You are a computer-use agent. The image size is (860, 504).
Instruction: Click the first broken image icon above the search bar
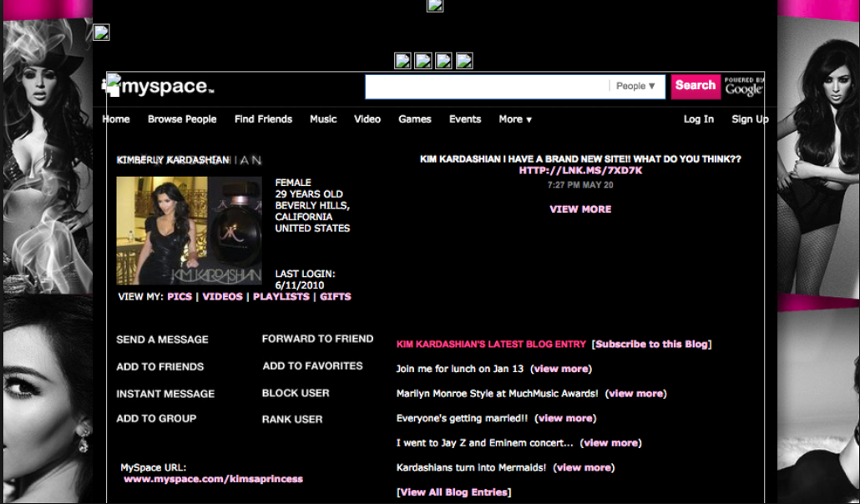point(402,61)
